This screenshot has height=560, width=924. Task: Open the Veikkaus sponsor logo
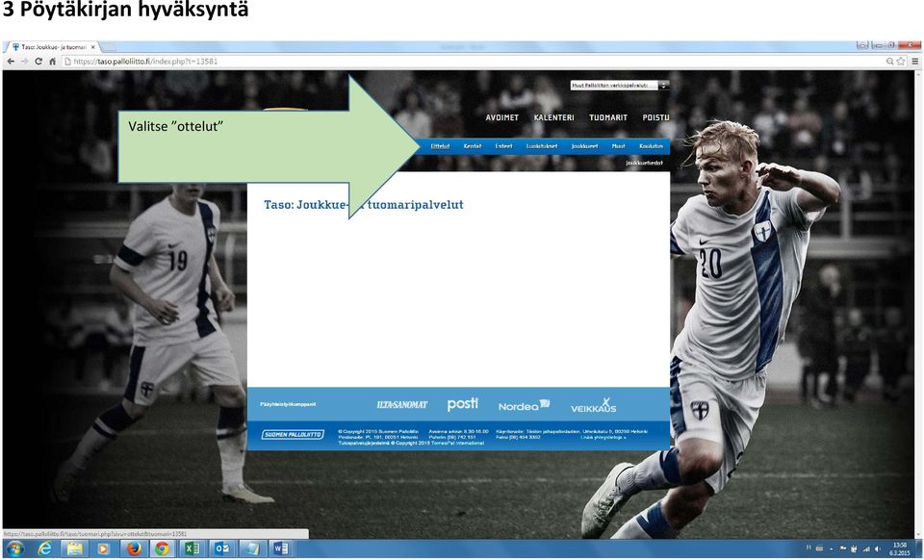(594, 405)
